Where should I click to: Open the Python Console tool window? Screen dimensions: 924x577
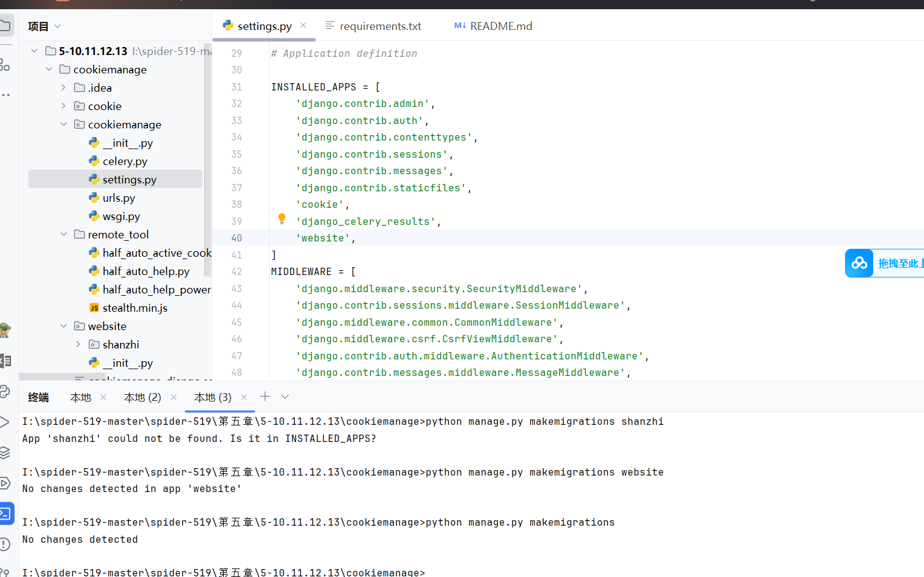tap(5, 391)
